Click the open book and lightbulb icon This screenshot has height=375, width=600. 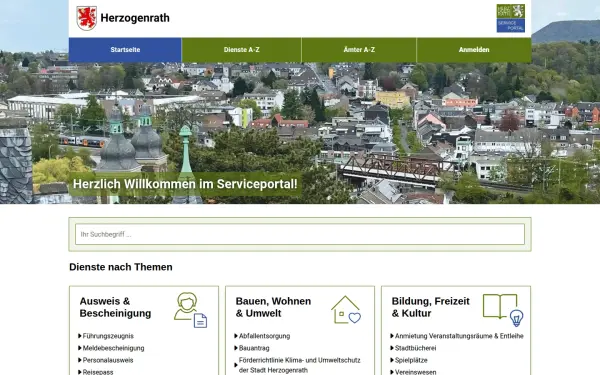tap(503, 310)
